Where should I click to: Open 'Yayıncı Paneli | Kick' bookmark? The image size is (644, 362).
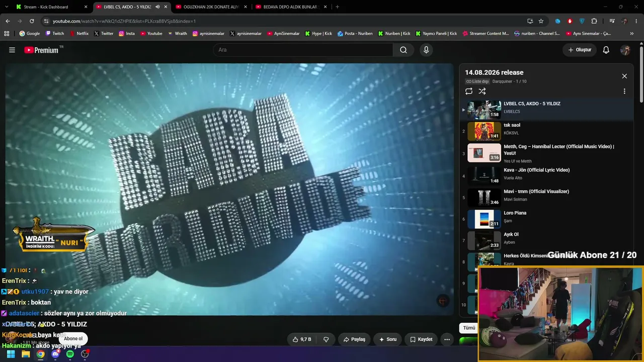[436, 34]
